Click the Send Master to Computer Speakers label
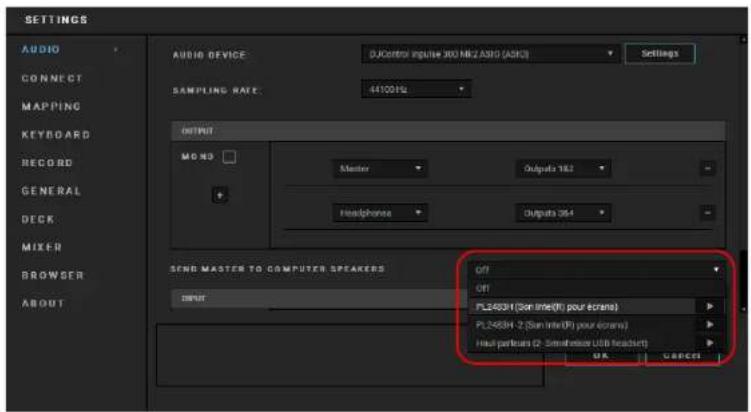 [x=277, y=269]
